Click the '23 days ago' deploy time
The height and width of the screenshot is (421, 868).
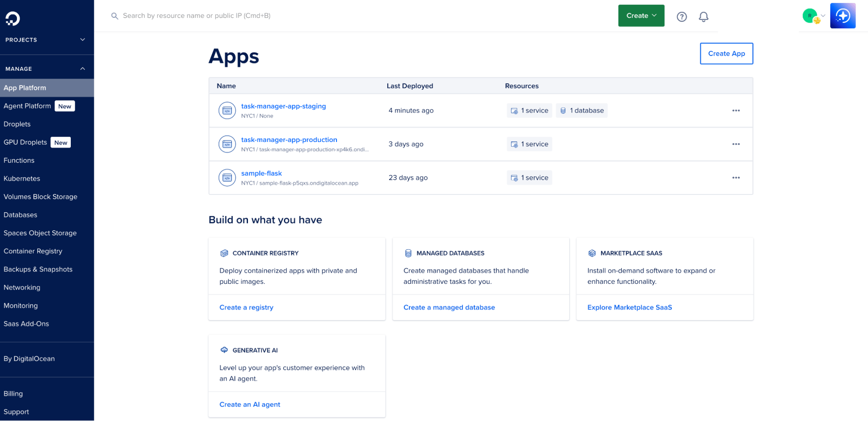(408, 178)
